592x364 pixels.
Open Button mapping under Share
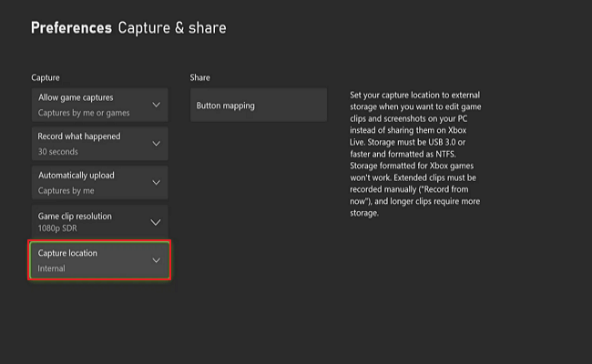click(258, 106)
